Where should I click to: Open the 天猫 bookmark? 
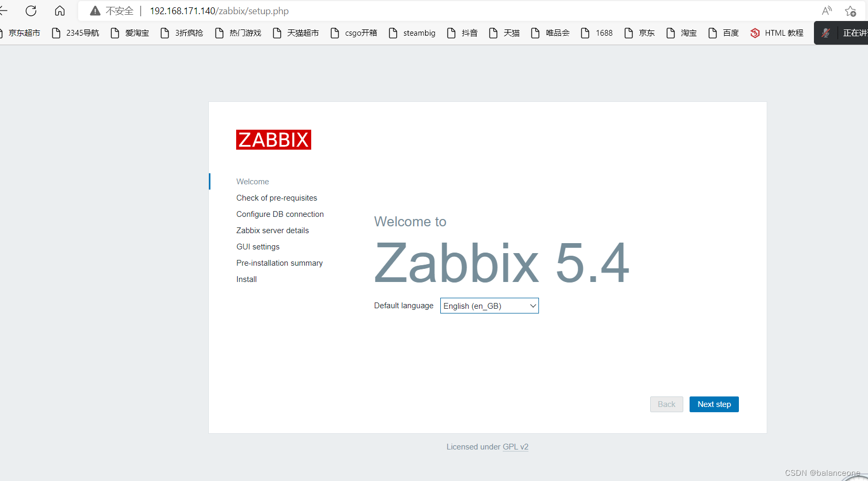[504, 33]
